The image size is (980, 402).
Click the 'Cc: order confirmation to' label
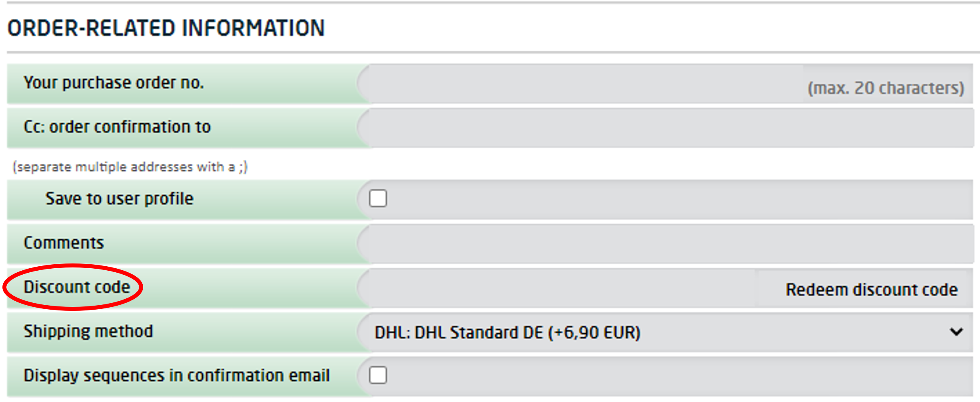pyautogui.click(x=117, y=127)
